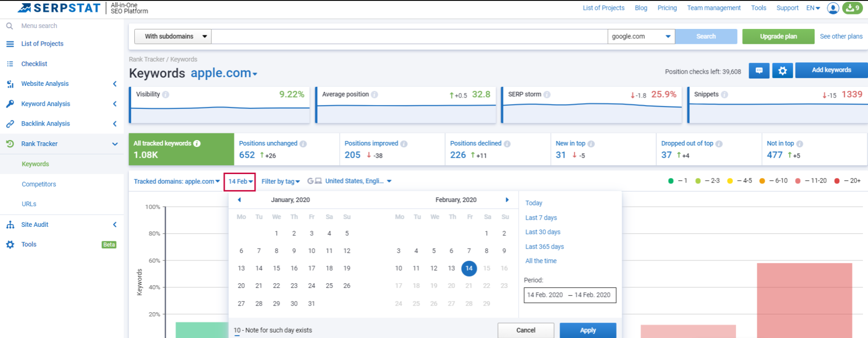Image resolution: width=868 pixels, height=338 pixels.
Task: Click the green downloads counter badge
Action: click(x=853, y=8)
